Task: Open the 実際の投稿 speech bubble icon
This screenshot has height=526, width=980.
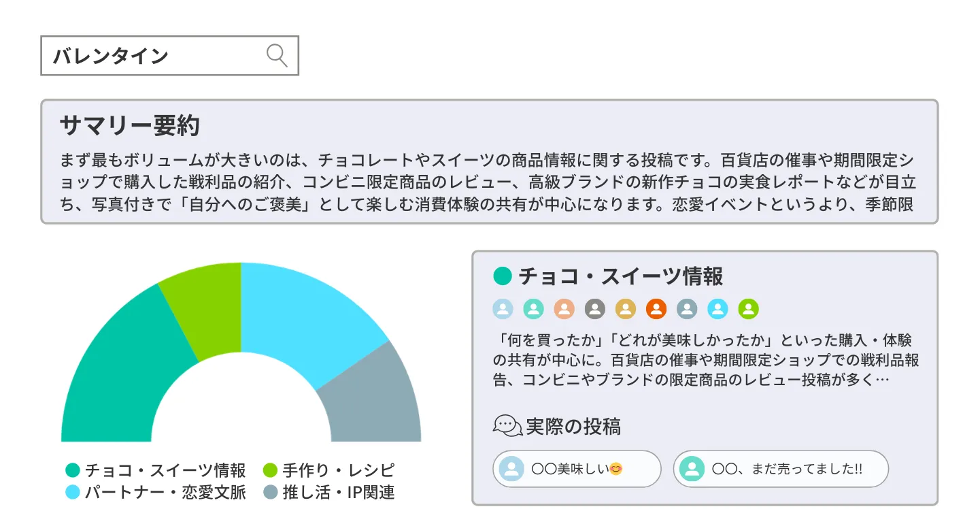Action: point(504,426)
